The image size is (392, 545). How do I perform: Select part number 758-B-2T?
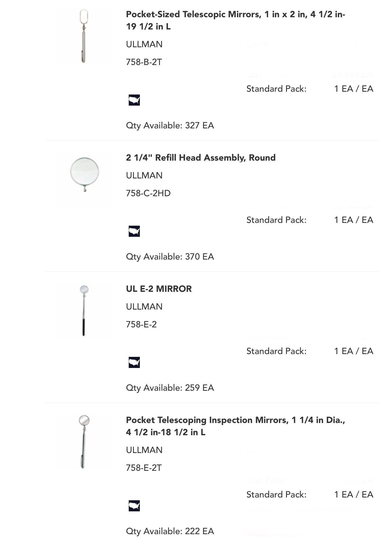(x=144, y=62)
